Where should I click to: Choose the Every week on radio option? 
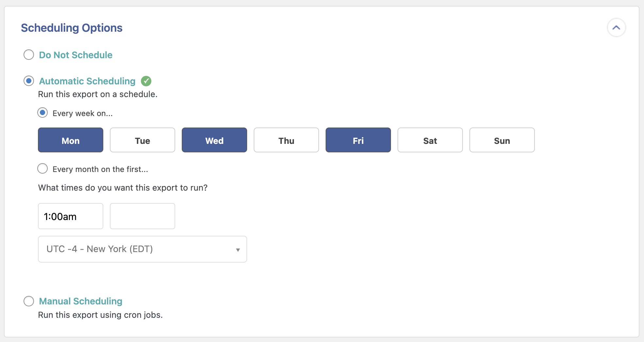[x=42, y=113]
